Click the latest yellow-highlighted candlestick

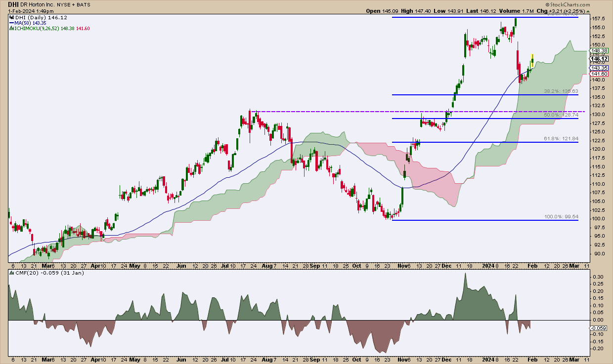[532, 60]
